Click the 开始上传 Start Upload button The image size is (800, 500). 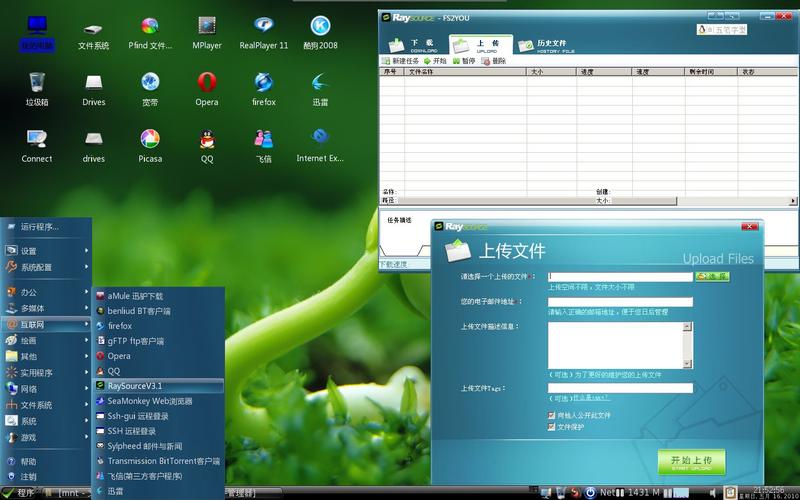(x=691, y=462)
